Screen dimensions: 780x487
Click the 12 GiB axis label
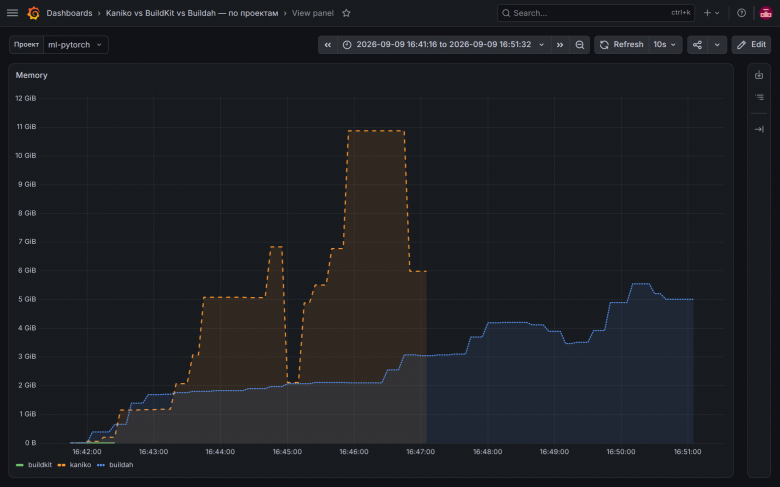point(26,98)
